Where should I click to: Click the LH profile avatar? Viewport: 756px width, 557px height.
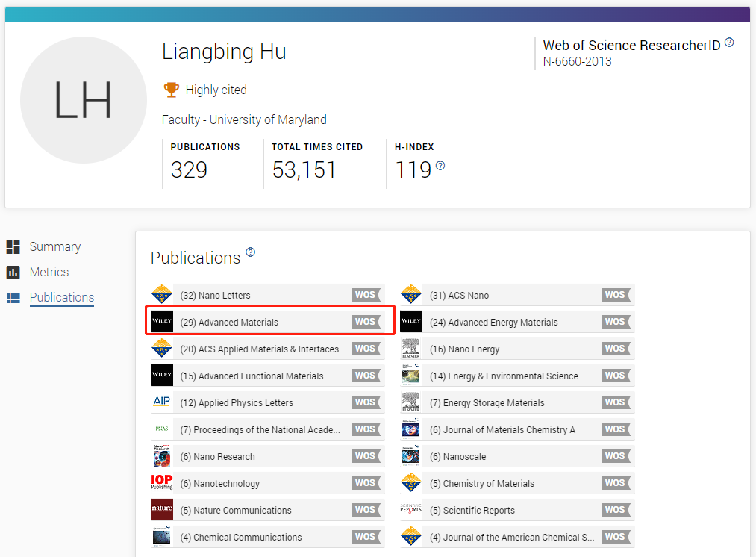(x=84, y=100)
